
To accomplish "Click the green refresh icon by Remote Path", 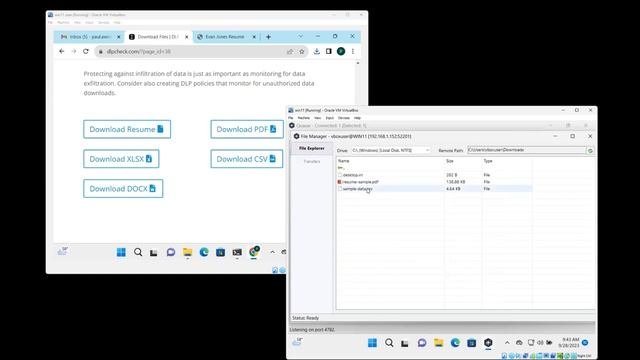I will [x=590, y=151].
